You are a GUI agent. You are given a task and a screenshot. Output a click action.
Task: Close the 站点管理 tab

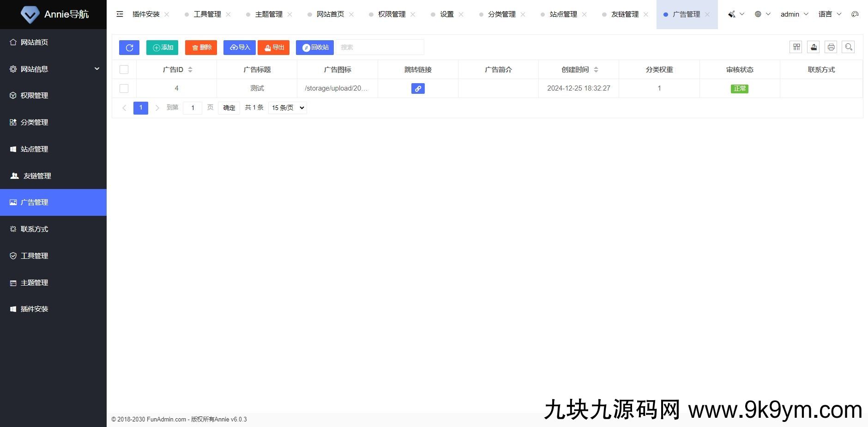(584, 14)
